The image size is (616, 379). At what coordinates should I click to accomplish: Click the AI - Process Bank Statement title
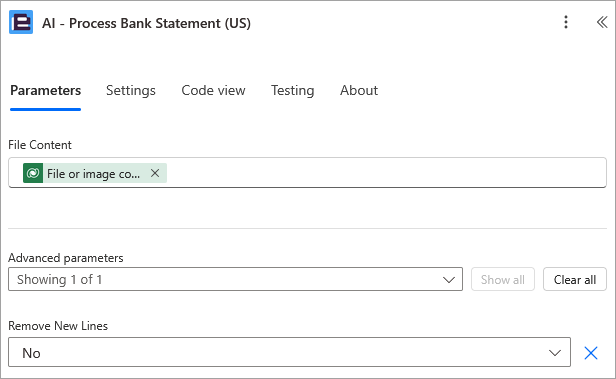(x=146, y=23)
